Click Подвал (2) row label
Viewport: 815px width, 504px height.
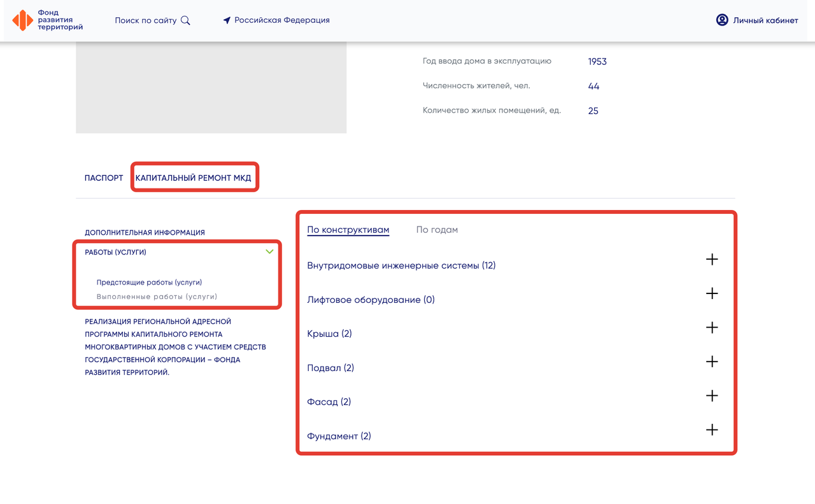[x=330, y=368]
